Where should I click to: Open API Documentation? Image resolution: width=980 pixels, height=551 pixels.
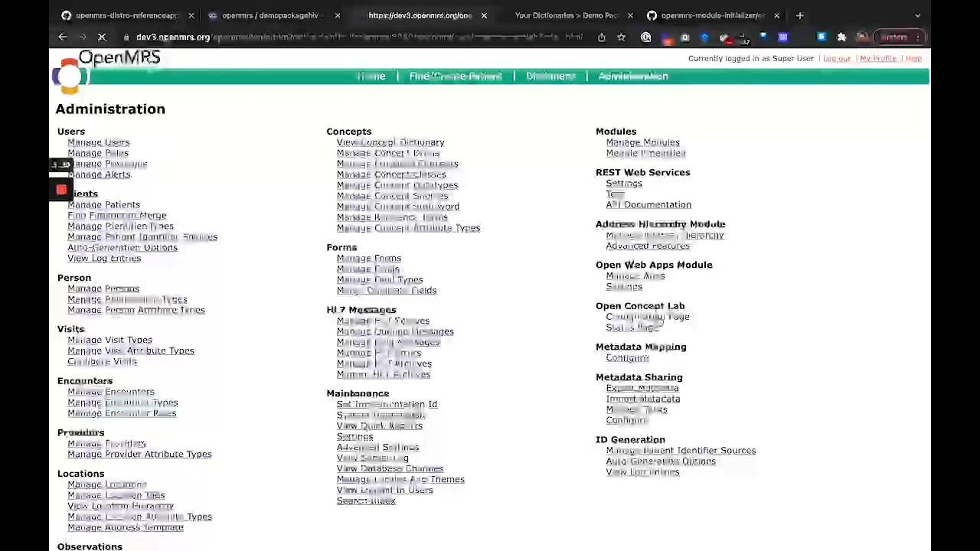[648, 205]
